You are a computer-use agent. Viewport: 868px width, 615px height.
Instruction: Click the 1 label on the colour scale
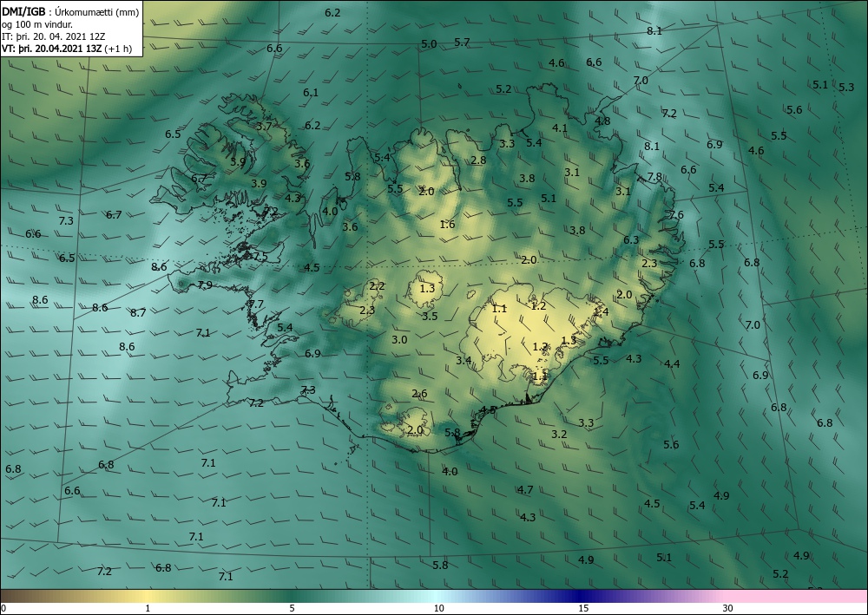[x=148, y=609]
